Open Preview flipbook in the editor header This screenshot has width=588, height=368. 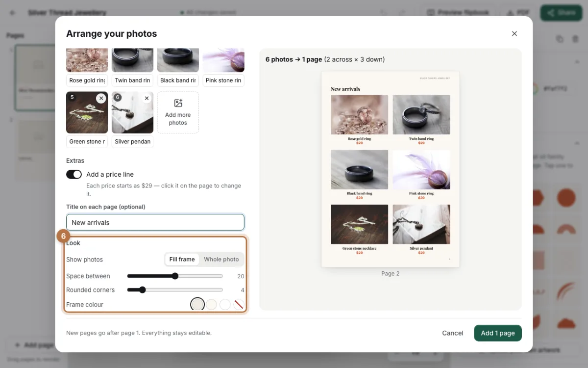(458, 13)
